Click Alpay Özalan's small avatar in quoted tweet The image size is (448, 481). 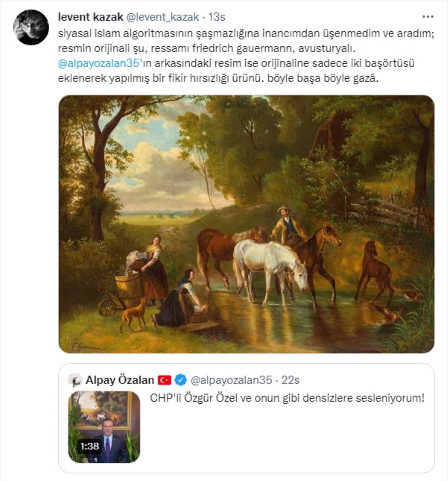pos(75,380)
